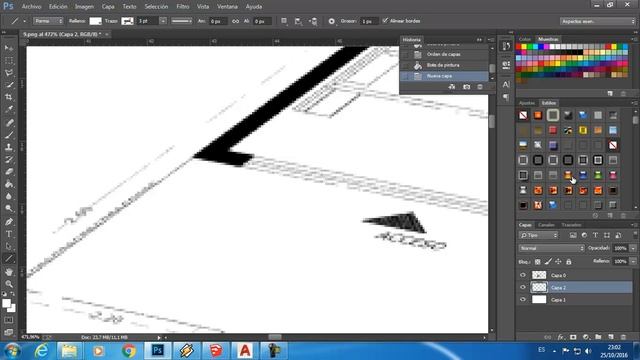Image resolution: width=640 pixels, height=360 pixels.
Task: Click the History panel trash icon
Action: [x=480, y=87]
